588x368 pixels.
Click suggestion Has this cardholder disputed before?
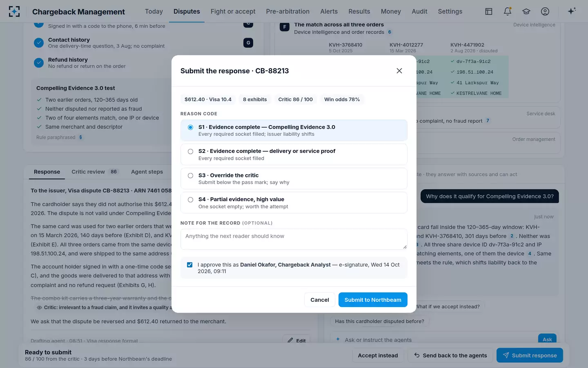[379, 321]
